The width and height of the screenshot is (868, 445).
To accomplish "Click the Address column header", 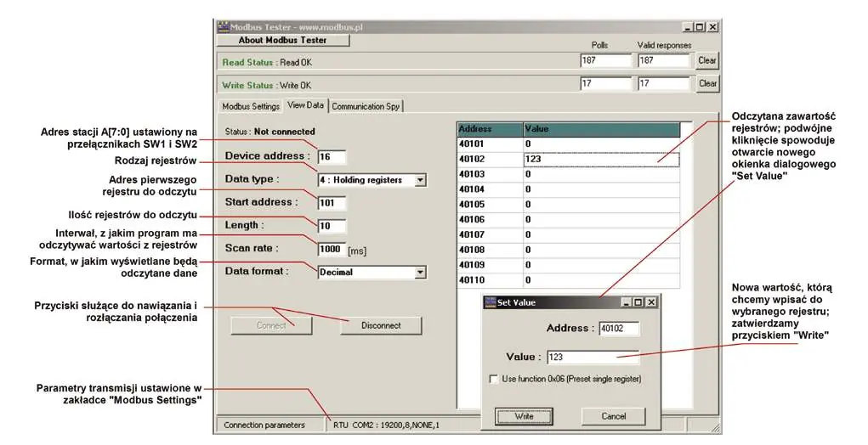I will coord(490,129).
